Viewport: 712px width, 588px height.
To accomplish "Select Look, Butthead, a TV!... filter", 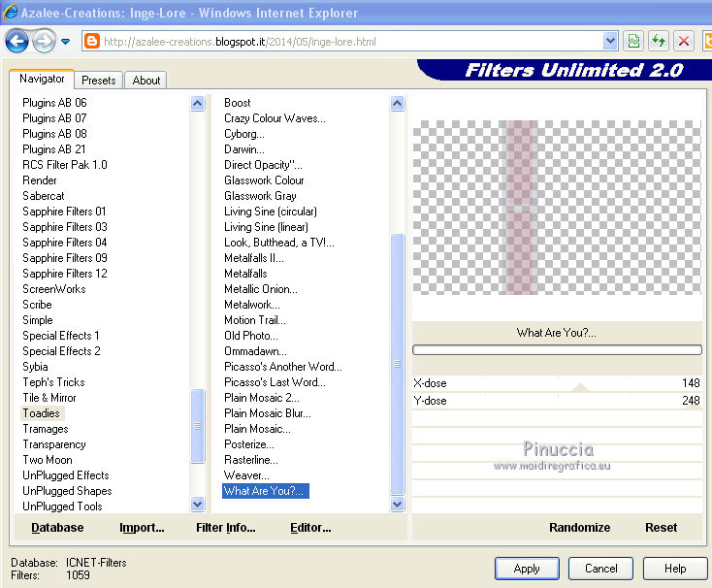I will [x=279, y=243].
